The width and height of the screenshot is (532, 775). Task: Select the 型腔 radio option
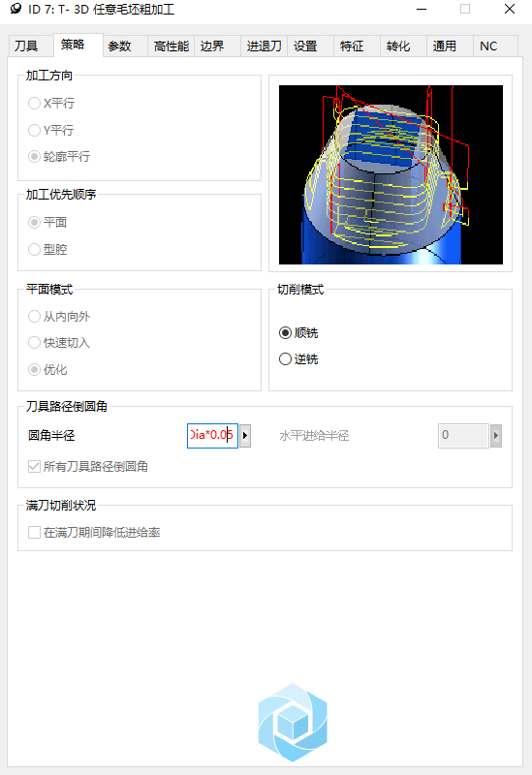[x=34, y=249]
